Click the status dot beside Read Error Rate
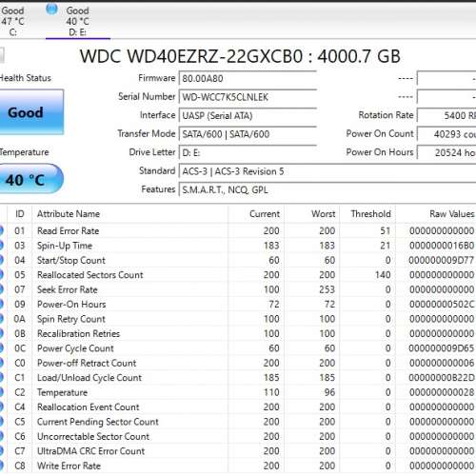The image size is (476, 476). click(1, 230)
